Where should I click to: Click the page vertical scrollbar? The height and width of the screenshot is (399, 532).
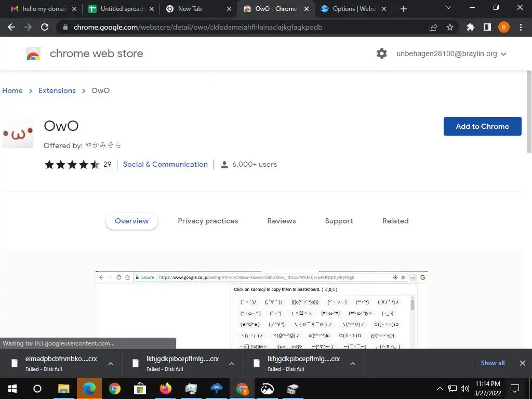[x=529, y=112]
